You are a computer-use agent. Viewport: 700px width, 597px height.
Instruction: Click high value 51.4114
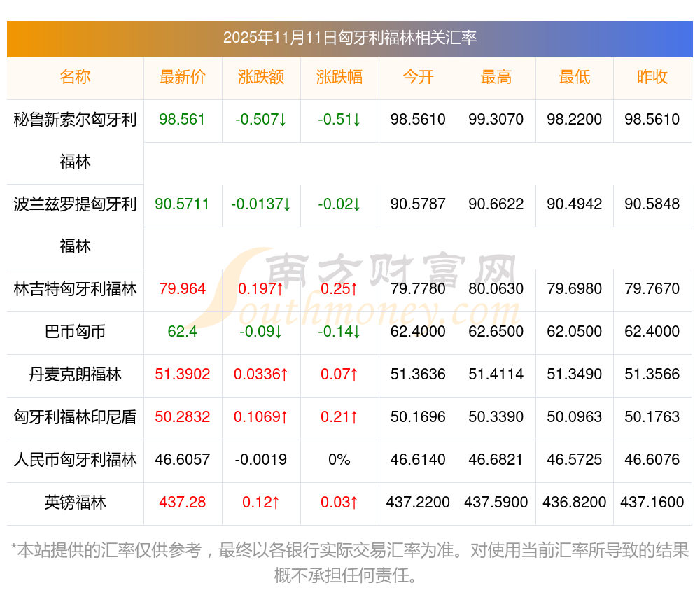tap(496, 374)
